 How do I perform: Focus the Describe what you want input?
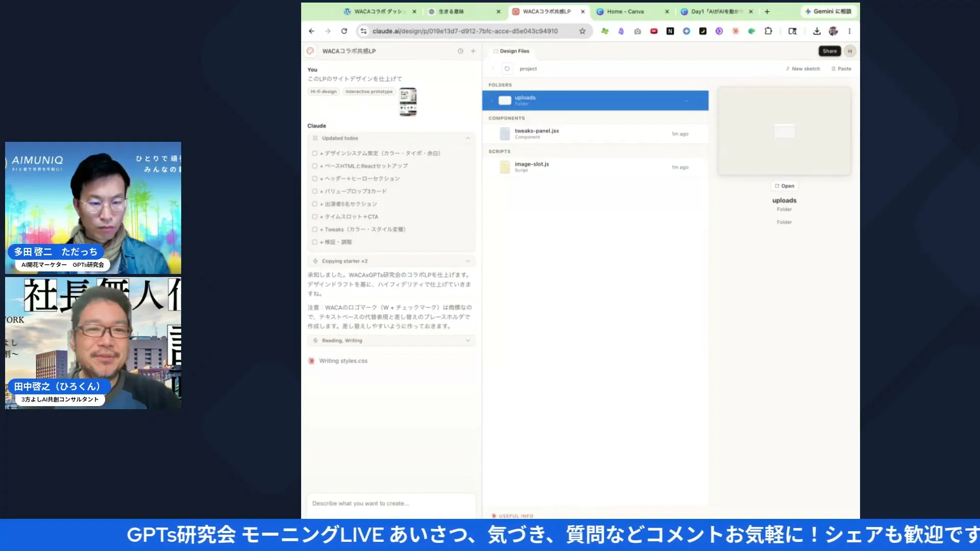click(x=391, y=503)
